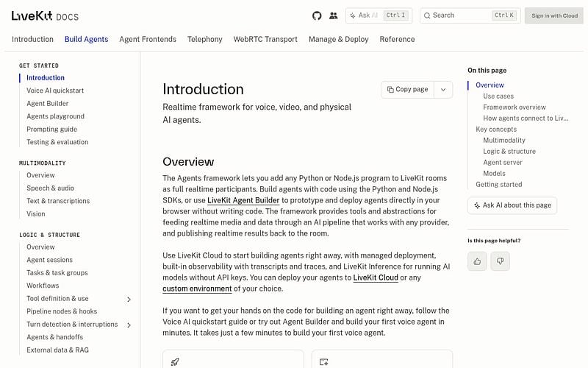588x368 pixels.
Task: Open Voice AI quickstart in sidebar
Action: pos(55,91)
